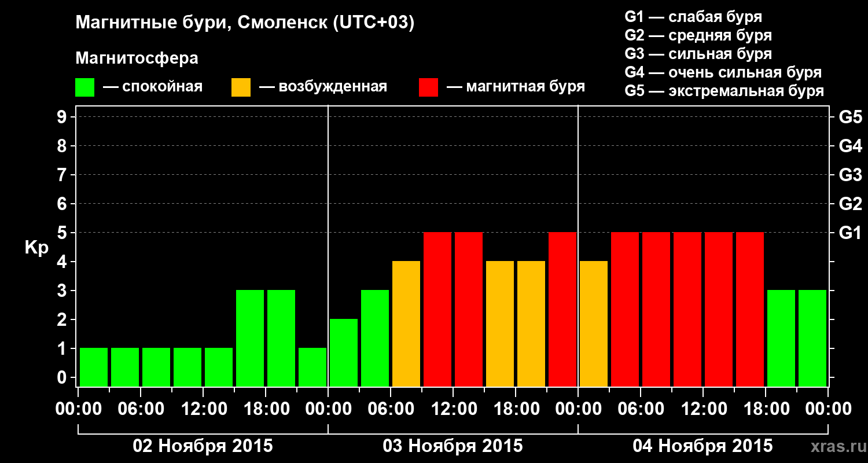
Task: Click the 'G2' label on right axis
Action: 850,204
